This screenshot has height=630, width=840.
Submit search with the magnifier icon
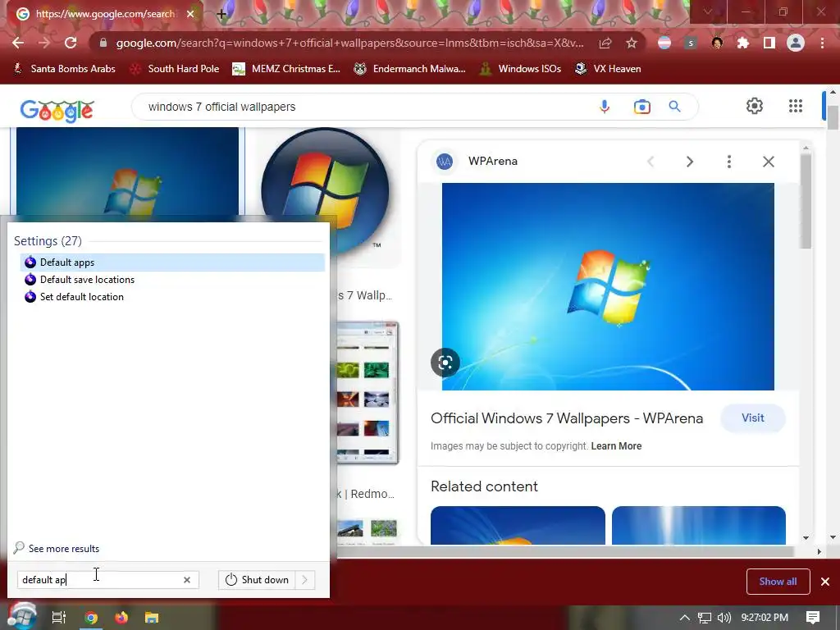point(675,107)
